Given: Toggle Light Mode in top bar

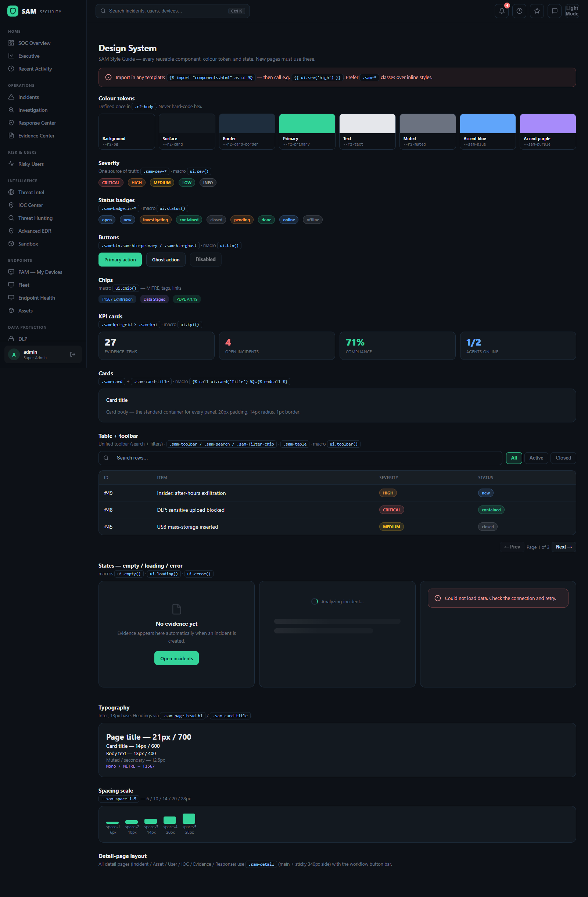Looking at the screenshot, I should (572, 11).
